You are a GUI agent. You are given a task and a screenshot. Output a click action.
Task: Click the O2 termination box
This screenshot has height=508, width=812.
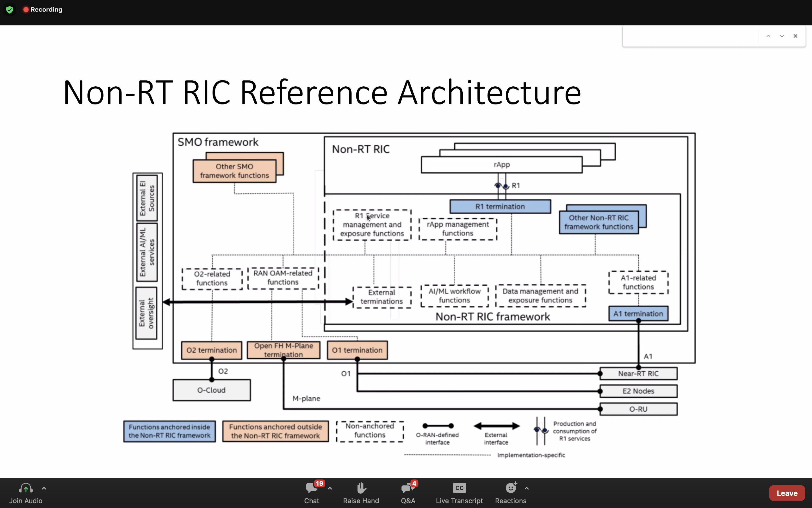pyautogui.click(x=211, y=350)
